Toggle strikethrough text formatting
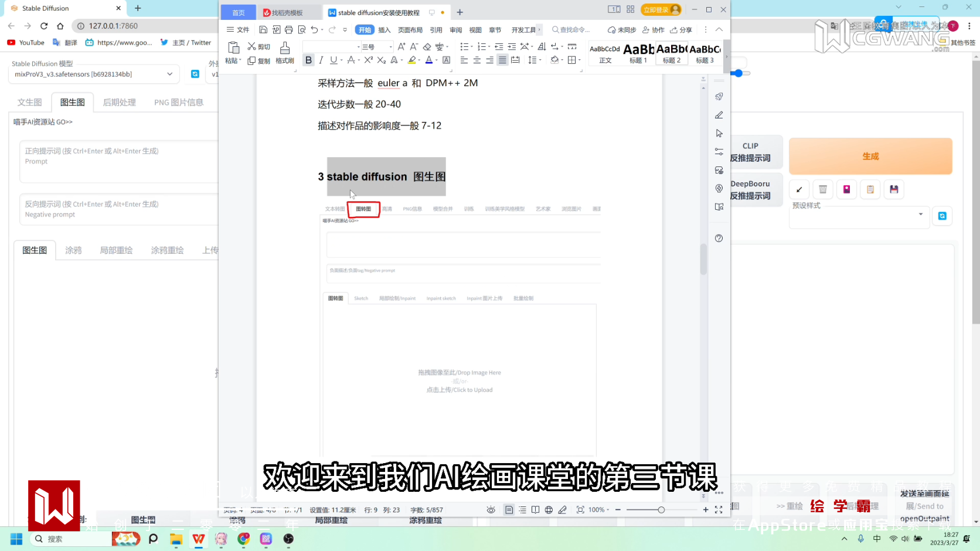Screen dimensions: 980x551 351,60
